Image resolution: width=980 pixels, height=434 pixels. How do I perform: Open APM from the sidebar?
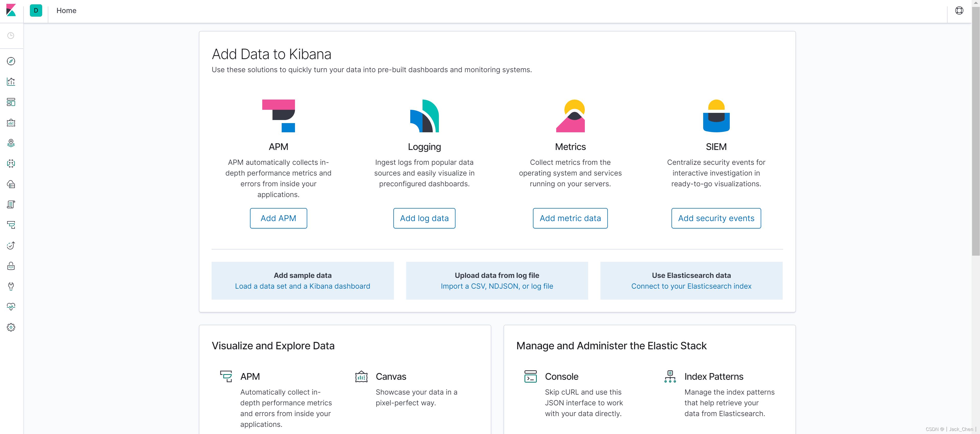[11, 225]
